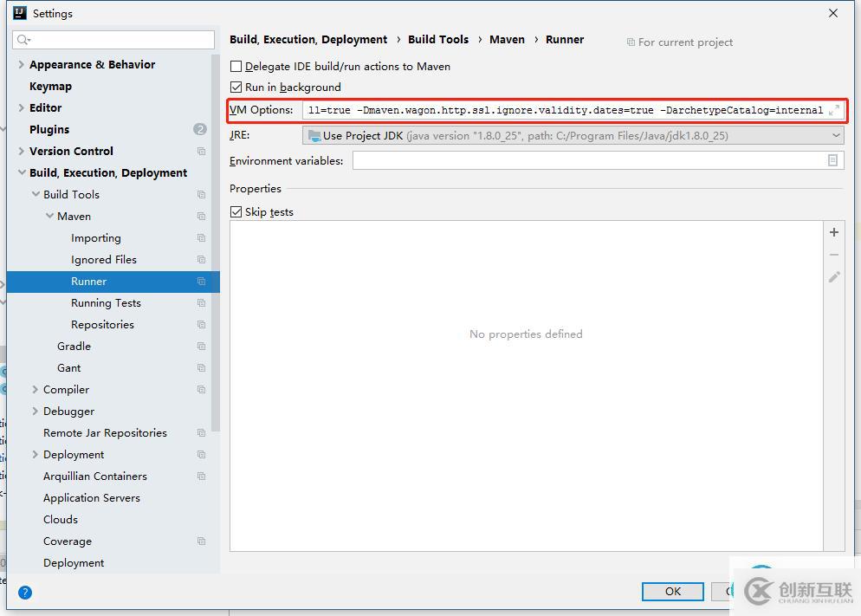This screenshot has height=616, width=861.
Task: Click Maven in the breadcrumb
Action: pyautogui.click(x=507, y=40)
